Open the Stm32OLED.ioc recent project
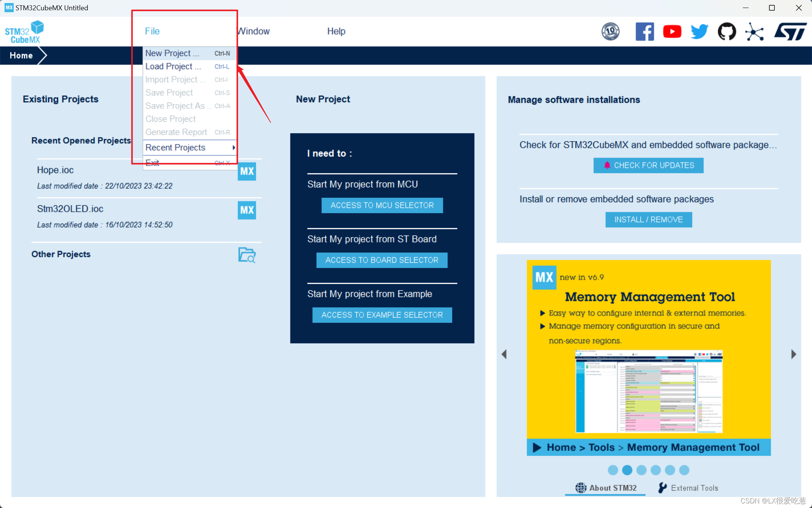The image size is (812, 508). pos(70,209)
